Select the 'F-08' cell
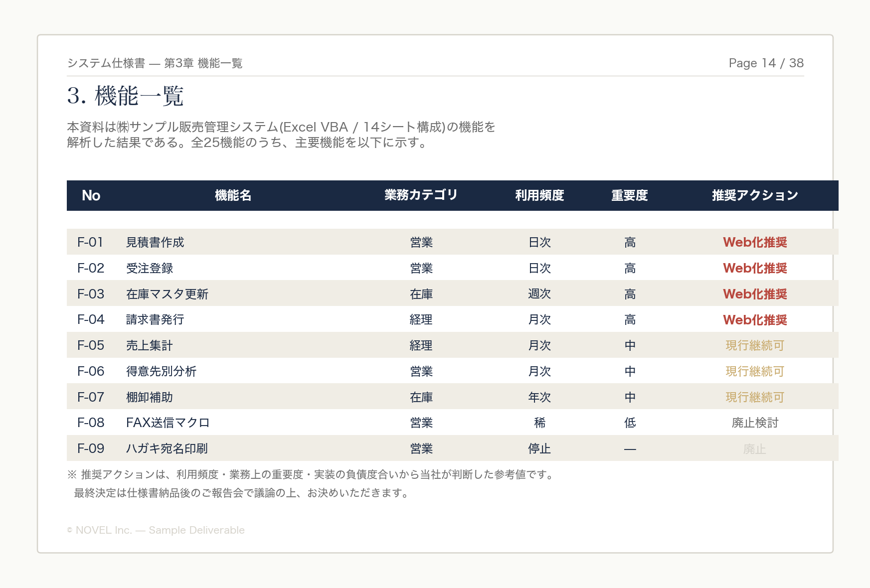This screenshot has height=588, width=870. click(x=91, y=423)
